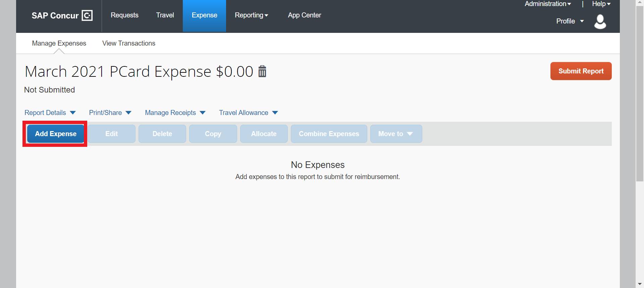Image resolution: width=644 pixels, height=288 pixels.
Task: Open the Requests tab
Action: click(124, 15)
